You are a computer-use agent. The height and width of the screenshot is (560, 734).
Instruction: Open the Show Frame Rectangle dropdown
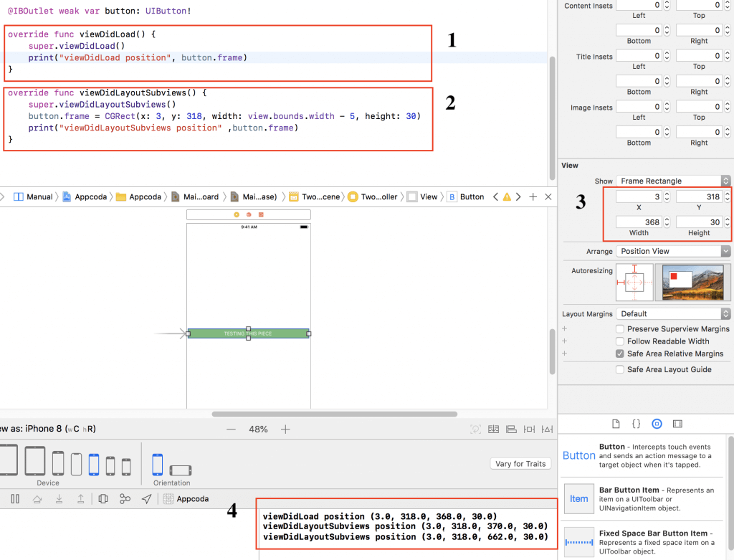click(672, 181)
